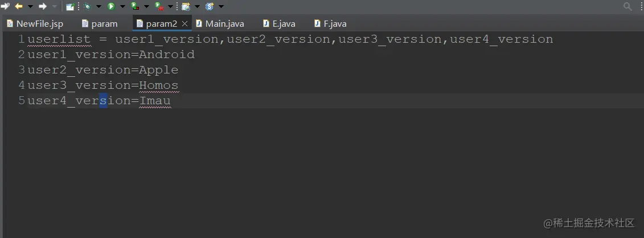Image resolution: width=644 pixels, height=238 pixels.
Task: Click user2_version key on line 3
Action: pyautogui.click(x=79, y=70)
